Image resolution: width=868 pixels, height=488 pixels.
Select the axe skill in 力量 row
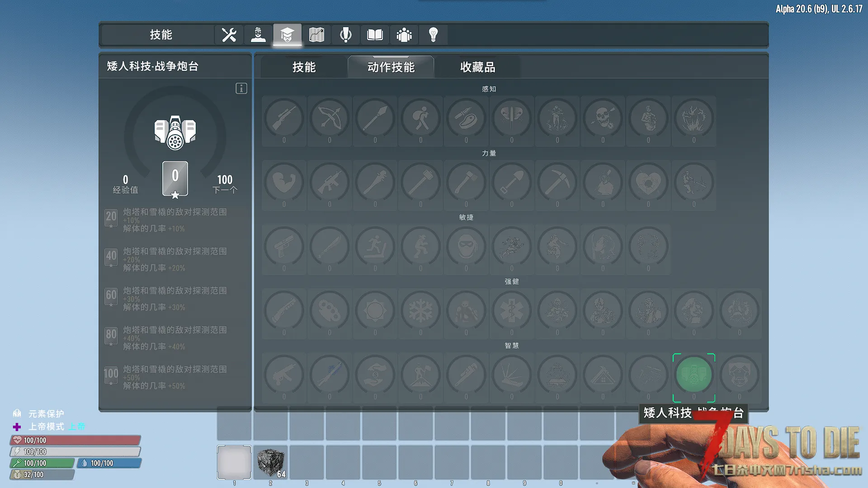coord(466,184)
